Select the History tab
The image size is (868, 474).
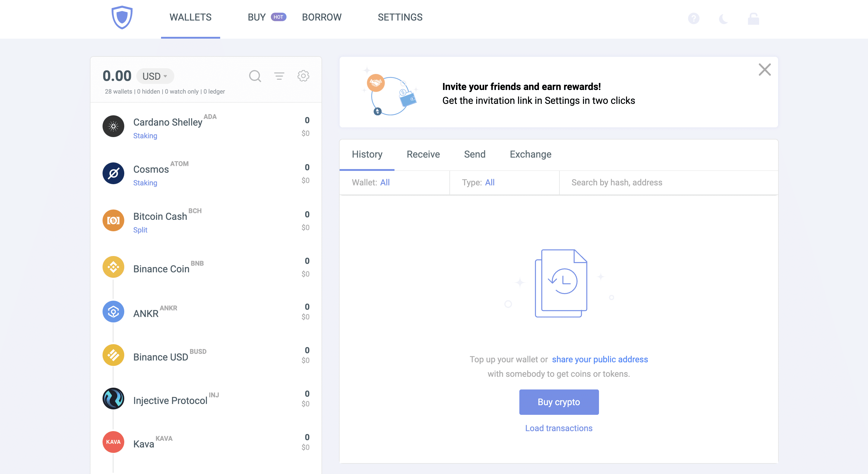(367, 154)
